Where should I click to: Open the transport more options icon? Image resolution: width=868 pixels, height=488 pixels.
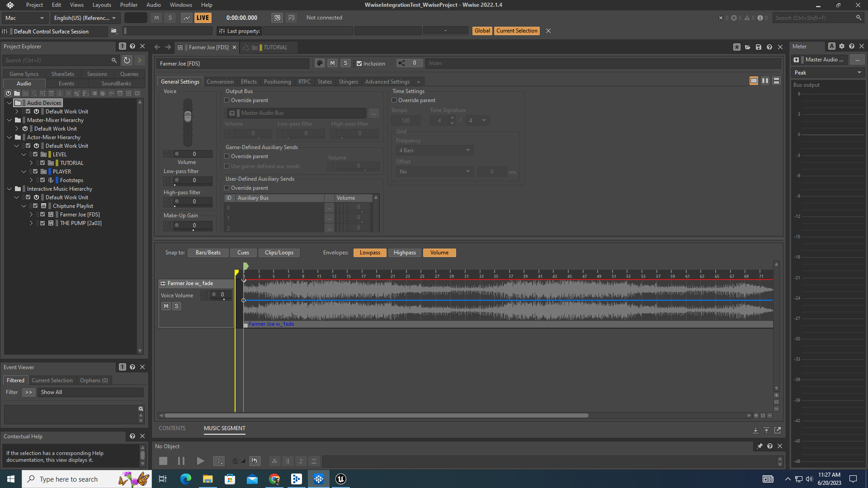click(x=219, y=461)
